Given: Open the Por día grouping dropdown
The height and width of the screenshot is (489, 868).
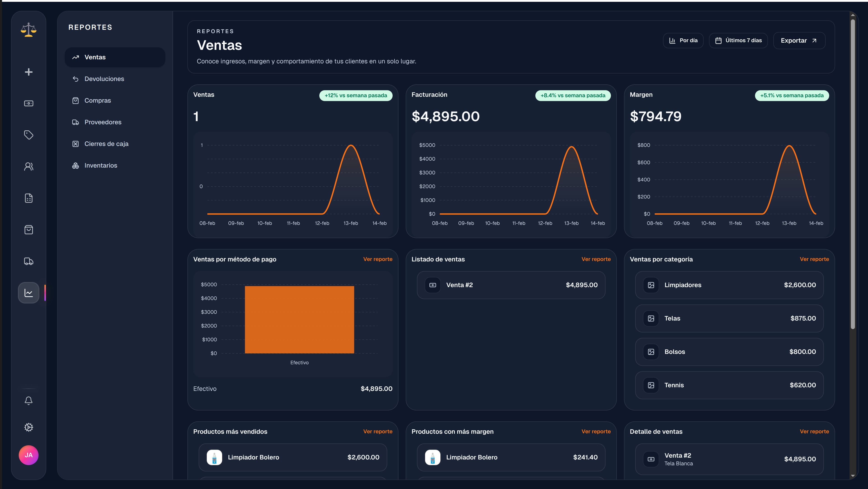Looking at the screenshot, I should [x=683, y=40].
